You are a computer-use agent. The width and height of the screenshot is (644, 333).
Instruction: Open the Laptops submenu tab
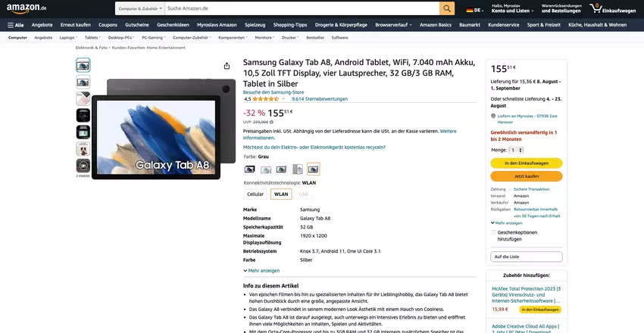(x=68, y=37)
